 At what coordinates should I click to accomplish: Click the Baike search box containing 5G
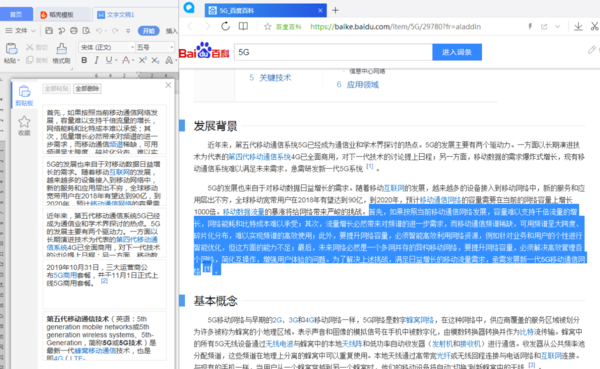(x=333, y=52)
